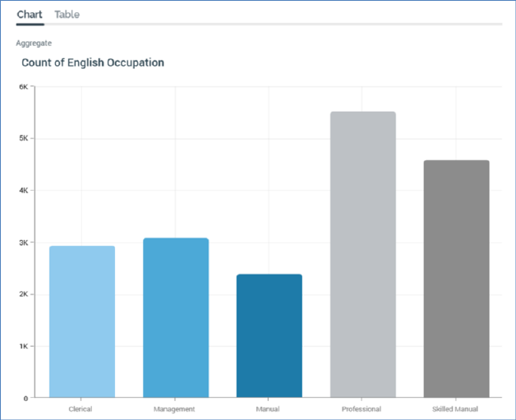
Task: Click the 1K y-axis tick label
Action: point(24,346)
